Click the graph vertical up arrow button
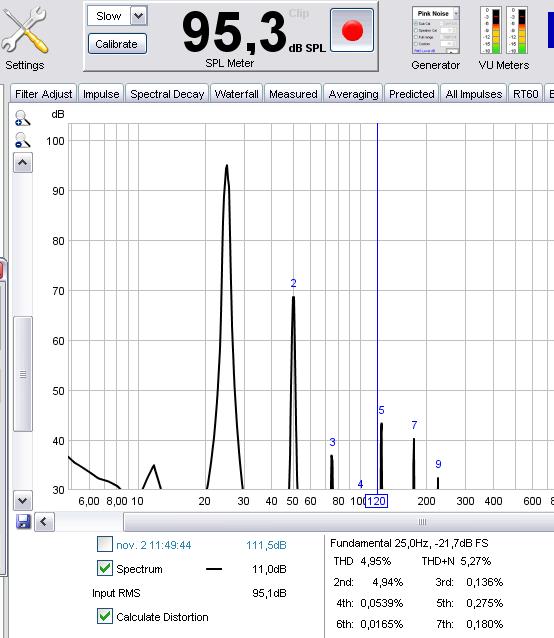 coord(23,163)
